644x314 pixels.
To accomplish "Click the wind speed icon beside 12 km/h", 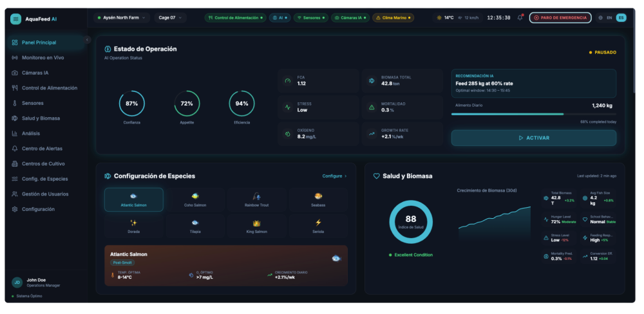I will pyautogui.click(x=460, y=17).
